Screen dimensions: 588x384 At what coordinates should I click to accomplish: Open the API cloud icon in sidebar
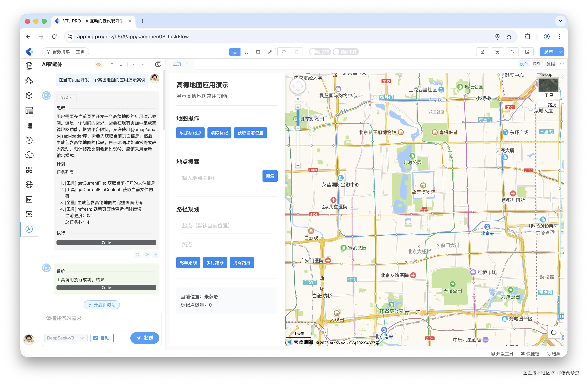click(x=29, y=155)
